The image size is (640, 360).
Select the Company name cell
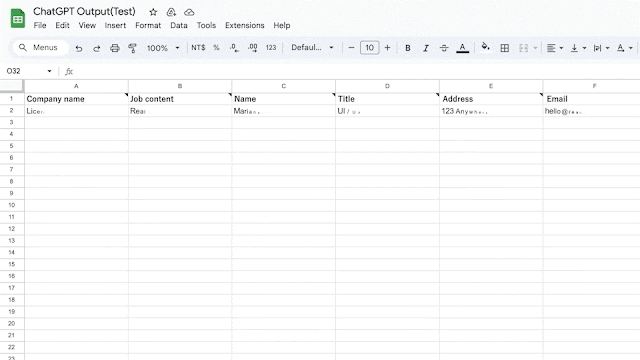tap(76, 99)
